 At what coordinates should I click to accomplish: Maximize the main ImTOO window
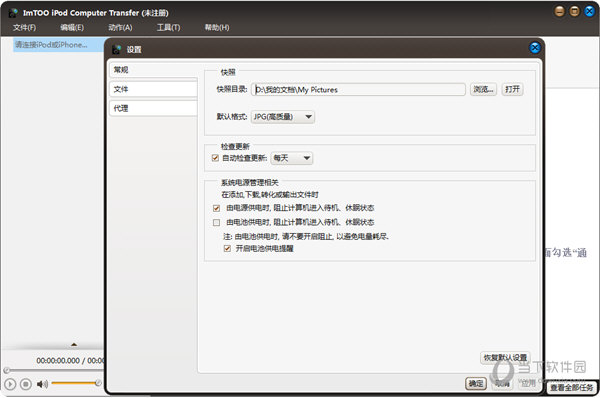click(574, 11)
